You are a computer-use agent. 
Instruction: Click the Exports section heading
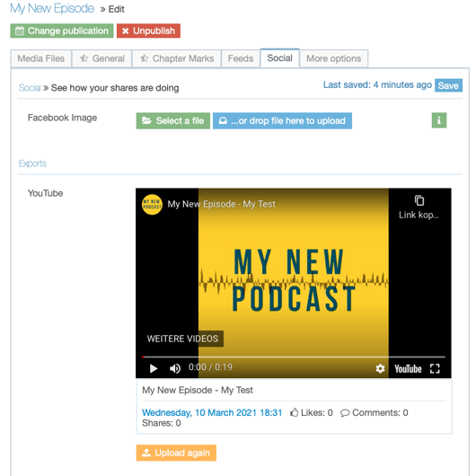tap(32, 163)
